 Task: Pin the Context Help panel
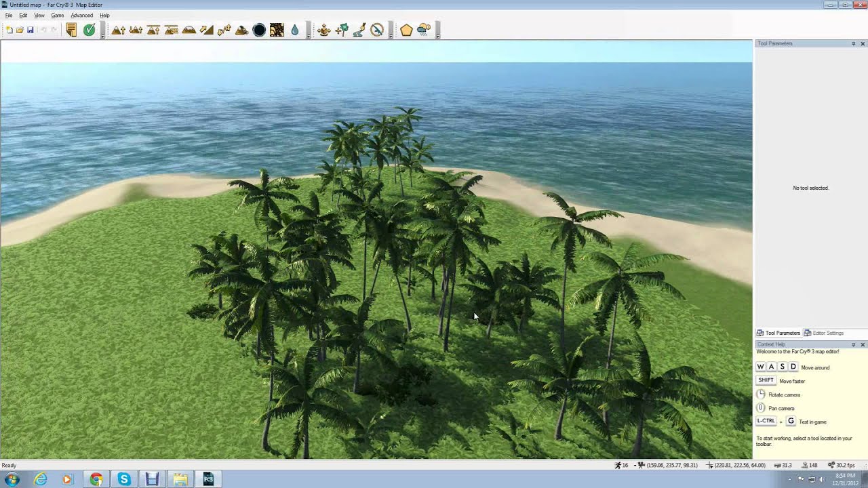tap(853, 344)
